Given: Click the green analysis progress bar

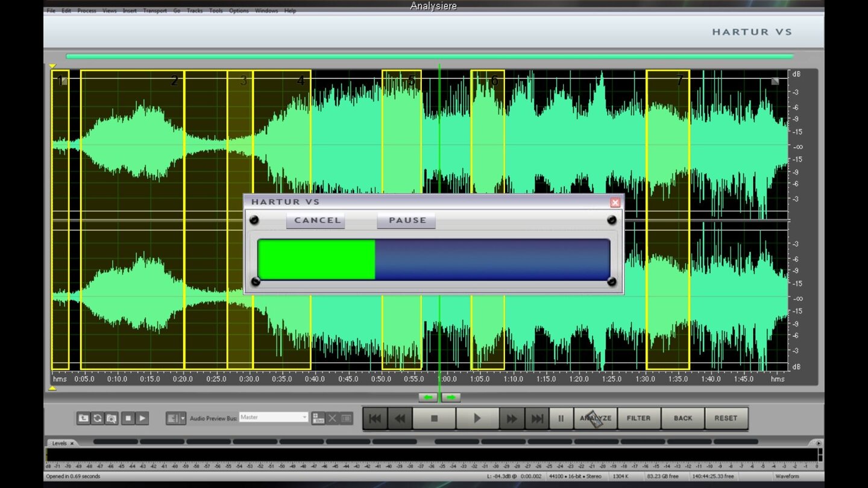Looking at the screenshot, I should 317,260.
